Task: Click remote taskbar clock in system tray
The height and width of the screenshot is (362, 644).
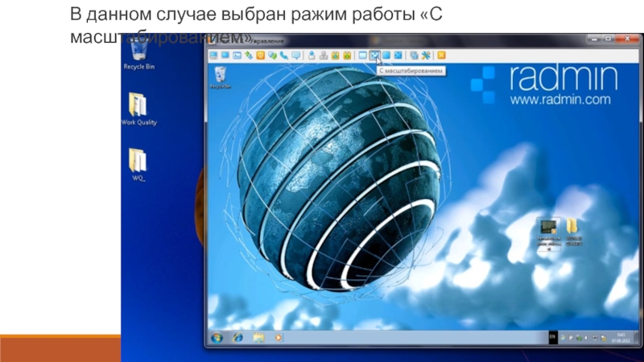Action: click(621, 336)
